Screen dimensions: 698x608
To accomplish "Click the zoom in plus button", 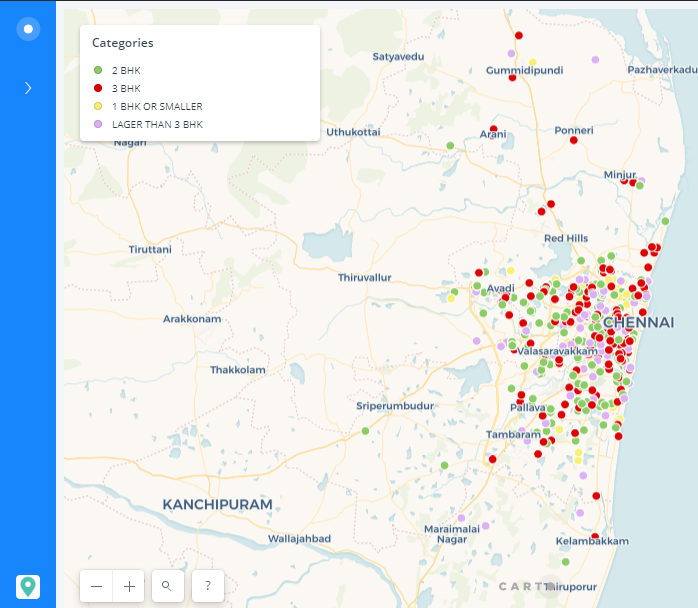I will click(x=129, y=587).
